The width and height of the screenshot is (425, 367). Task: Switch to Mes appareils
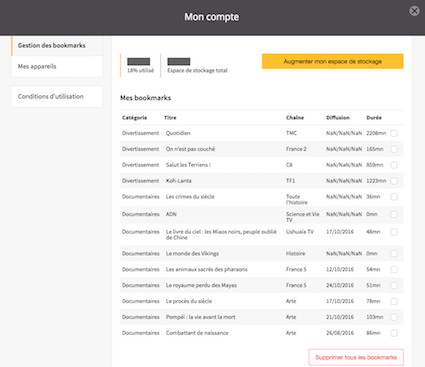57,66
